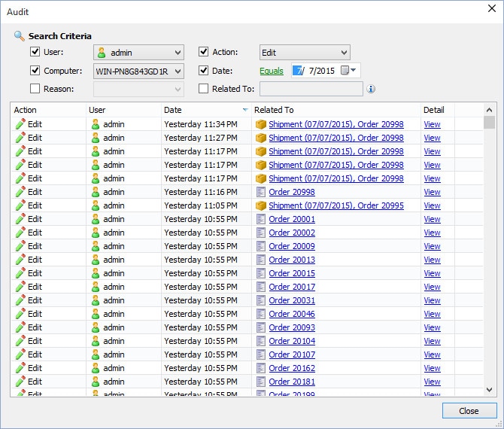Image resolution: width=504 pixels, height=429 pixels.
Task: Open the Order 20093 link
Action: (292, 327)
